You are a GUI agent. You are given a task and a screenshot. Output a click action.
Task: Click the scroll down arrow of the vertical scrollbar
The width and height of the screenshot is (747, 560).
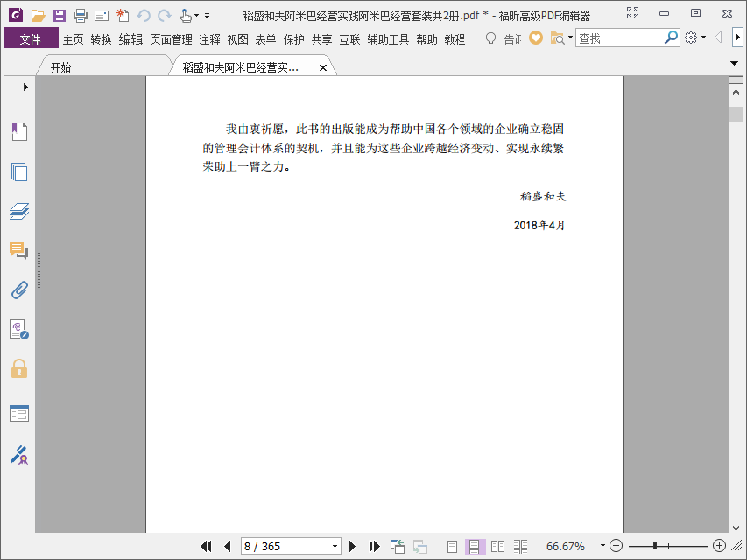click(736, 528)
